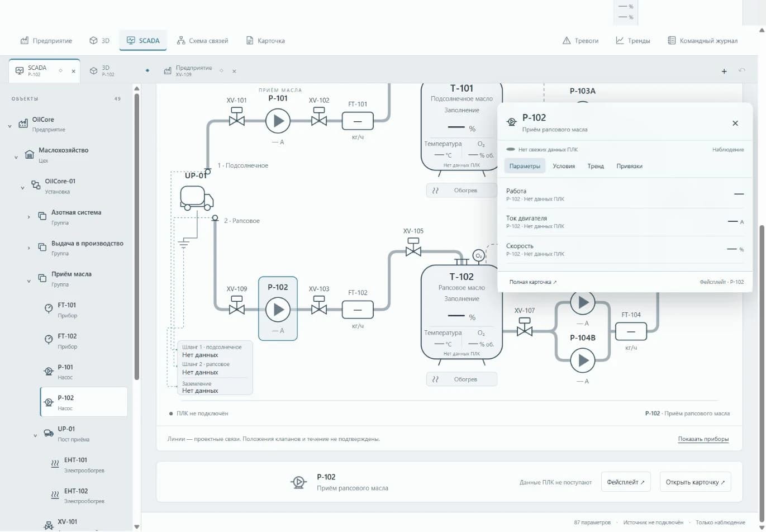Click the Открыть карточку button
This screenshot has width=766, height=532.
[x=696, y=482]
